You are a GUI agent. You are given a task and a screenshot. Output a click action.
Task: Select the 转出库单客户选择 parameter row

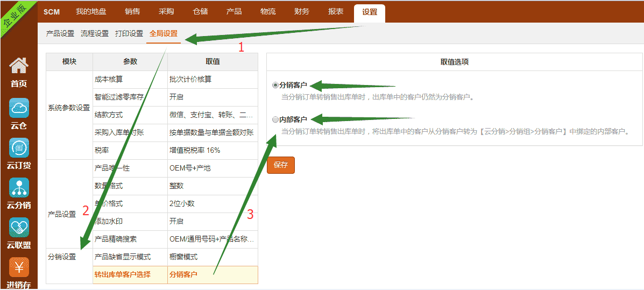pyautogui.click(x=123, y=274)
